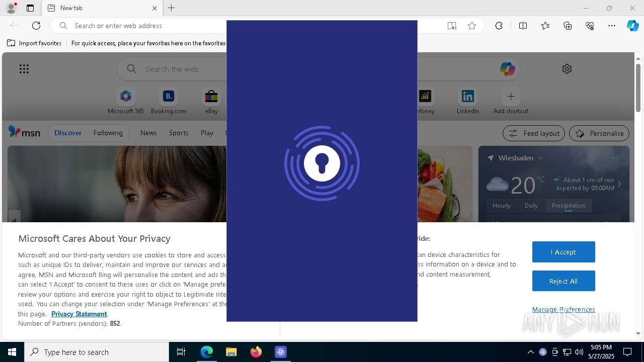The height and width of the screenshot is (362, 644).
Task: Refresh the page
Action: 36,26
